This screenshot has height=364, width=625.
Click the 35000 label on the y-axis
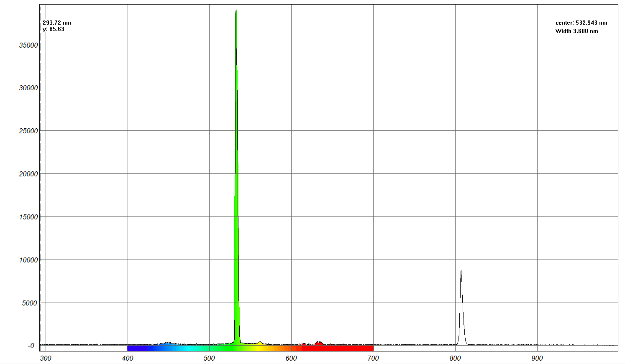coord(28,45)
